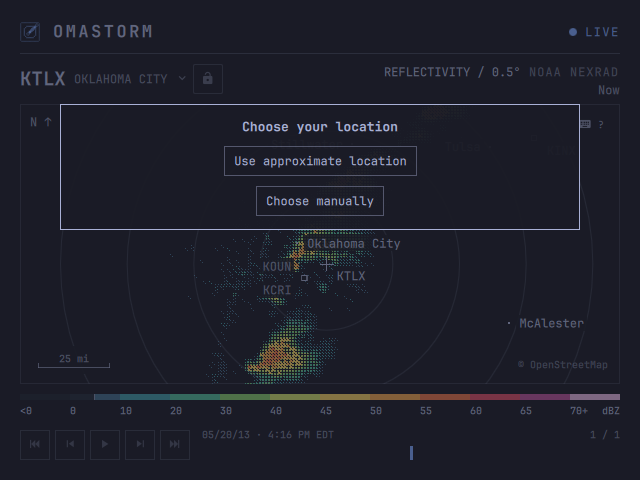640x480 pixels.
Task: Click the KOUN label on map
Action: 277,267
